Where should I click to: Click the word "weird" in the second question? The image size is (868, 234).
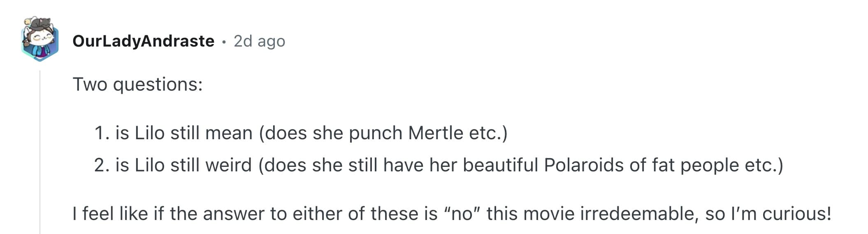tap(228, 165)
